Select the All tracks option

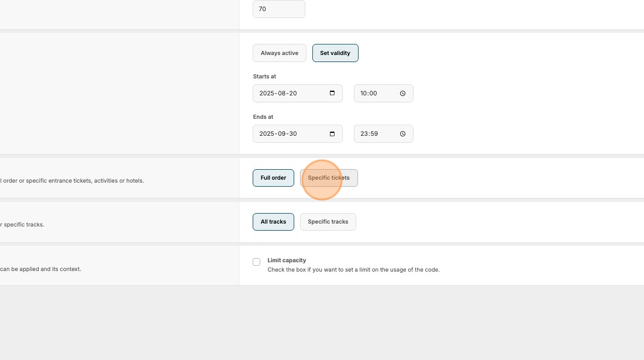pyautogui.click(x=273, y=222)
